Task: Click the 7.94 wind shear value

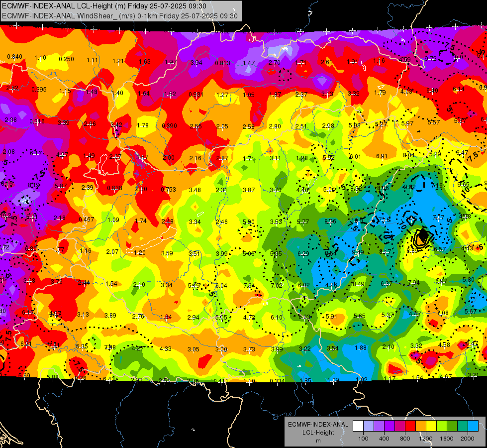Action: [414, 283]
